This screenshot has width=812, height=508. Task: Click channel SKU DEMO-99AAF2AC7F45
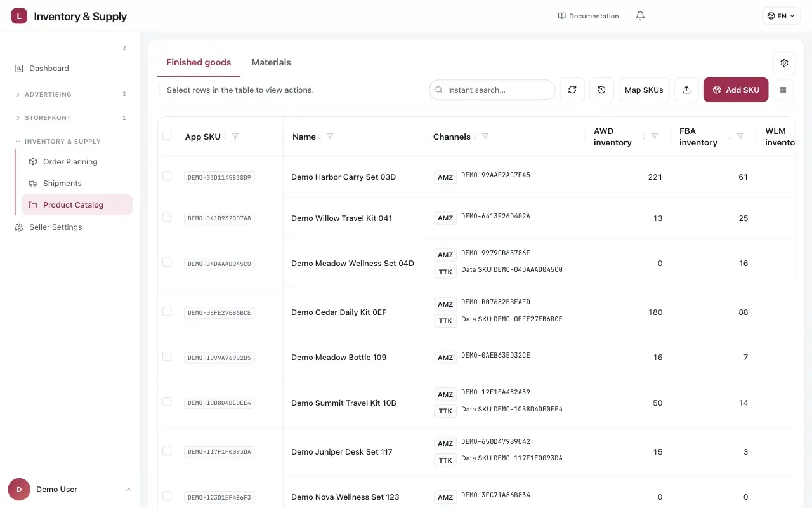coord(495,175)
